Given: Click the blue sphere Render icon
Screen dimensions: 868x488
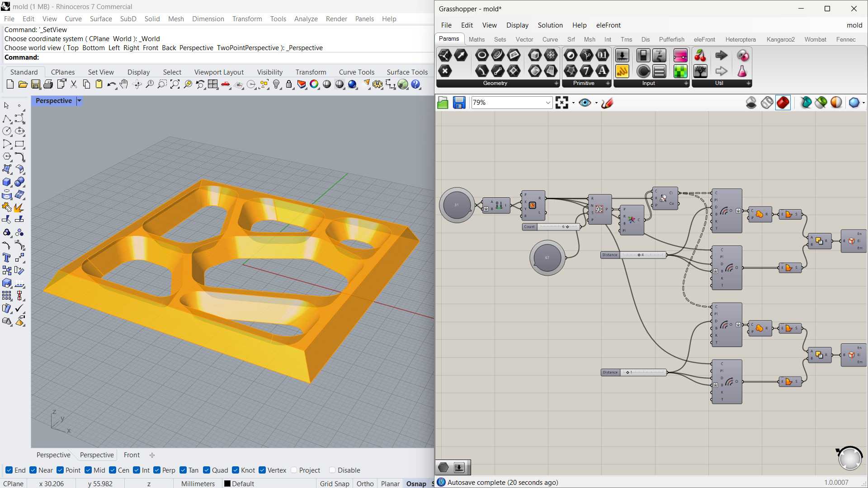Looking at the screenshot, I should point(352,84).
